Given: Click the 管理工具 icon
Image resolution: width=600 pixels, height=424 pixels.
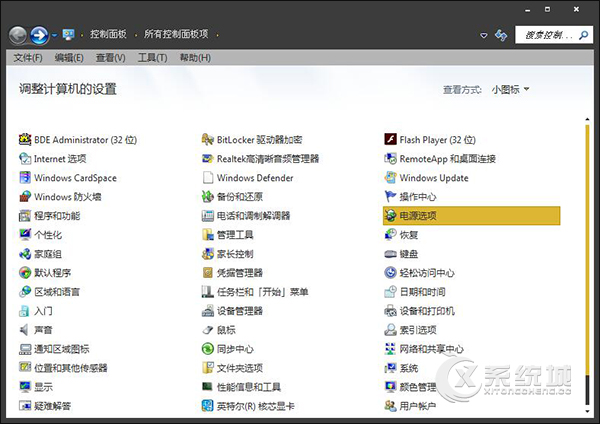Looking at the screenshot, I should [207, 235].
